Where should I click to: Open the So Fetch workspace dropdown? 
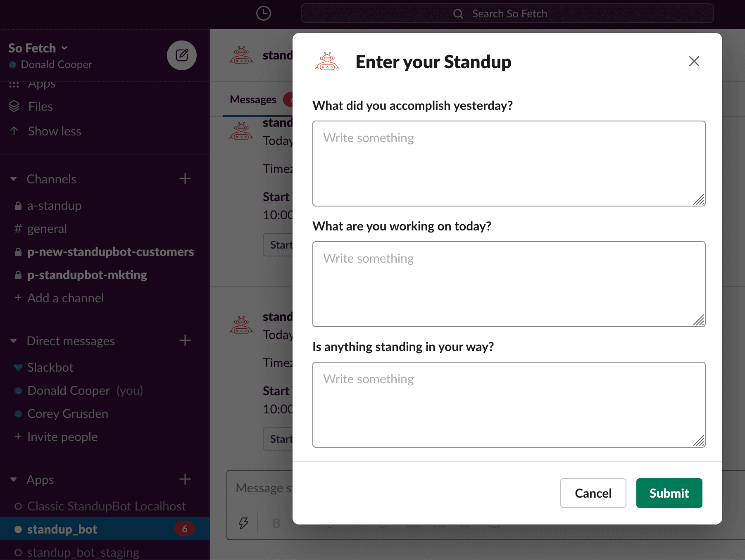pyautogui.click(x=38, y=48)
